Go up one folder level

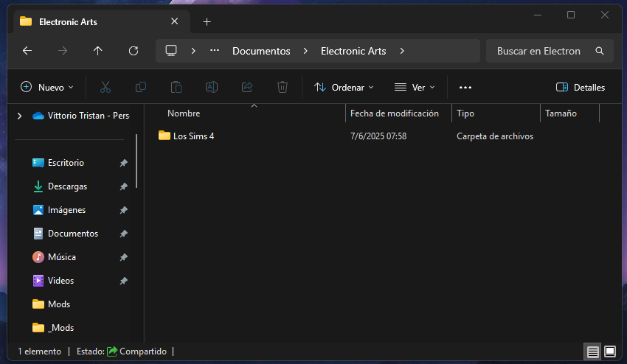(x=98, y=51)
